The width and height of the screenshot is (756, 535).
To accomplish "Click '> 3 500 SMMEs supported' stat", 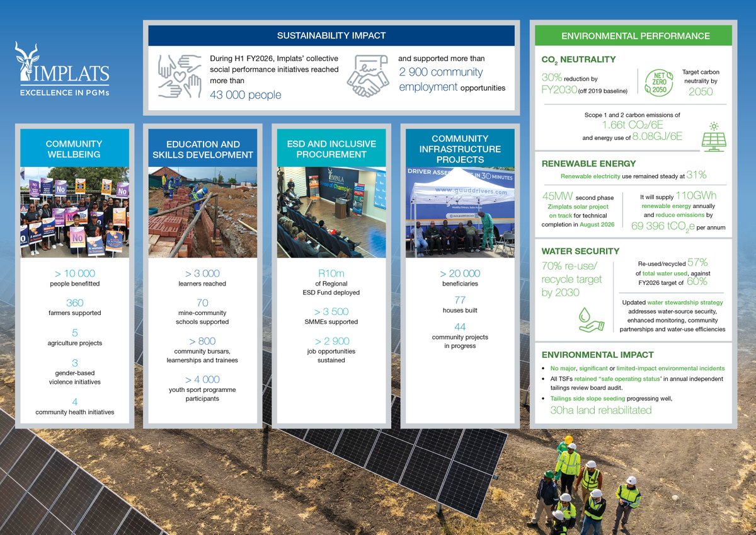I will click(x=331, y=316).
